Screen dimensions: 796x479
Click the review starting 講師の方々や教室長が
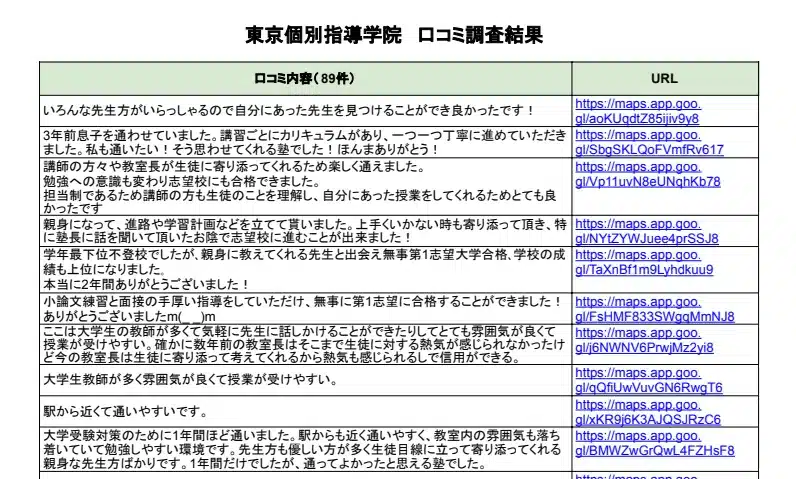tap(300, 187)
